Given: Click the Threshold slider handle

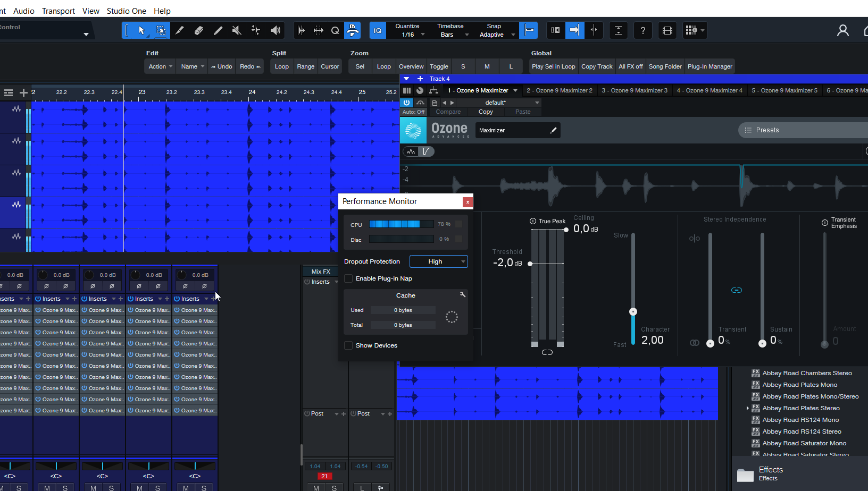Looking at the screenshot, I should coord(530,264).
